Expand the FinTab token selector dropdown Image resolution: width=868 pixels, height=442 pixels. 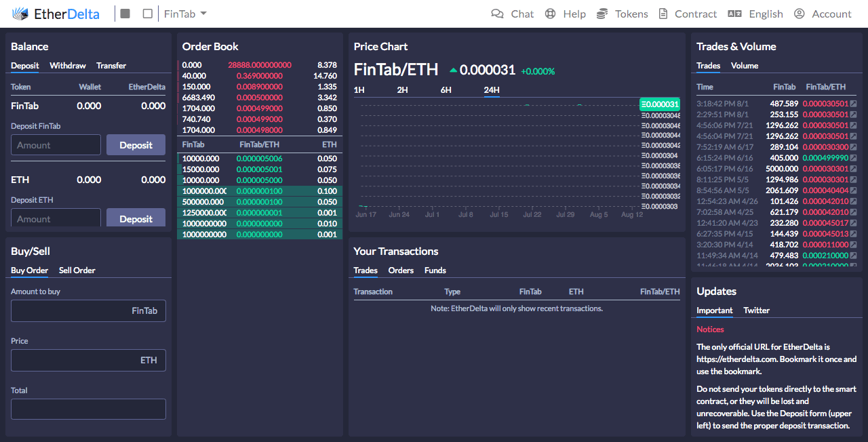point(185,14)
